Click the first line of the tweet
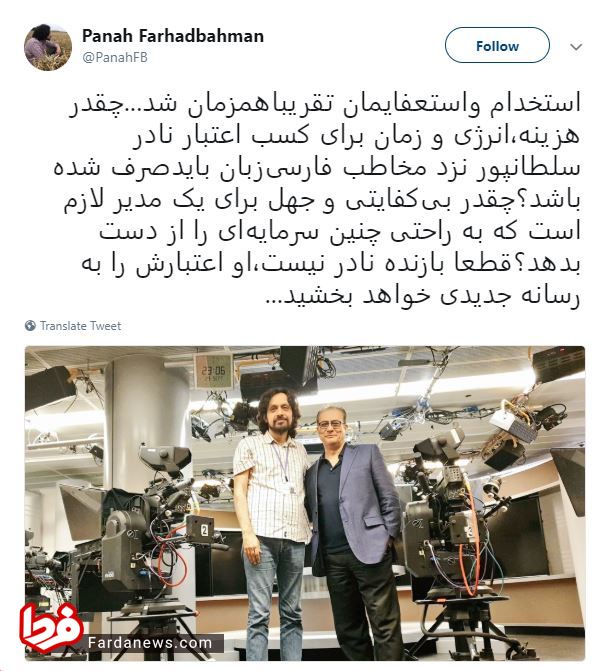Screen dimensions: 614x671 [325, 104]
